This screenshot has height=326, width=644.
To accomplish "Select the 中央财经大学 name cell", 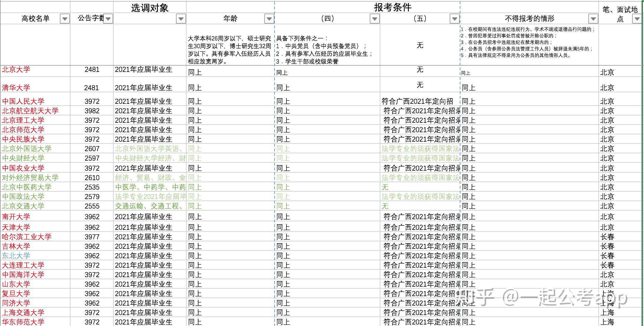I will (35, 158).
